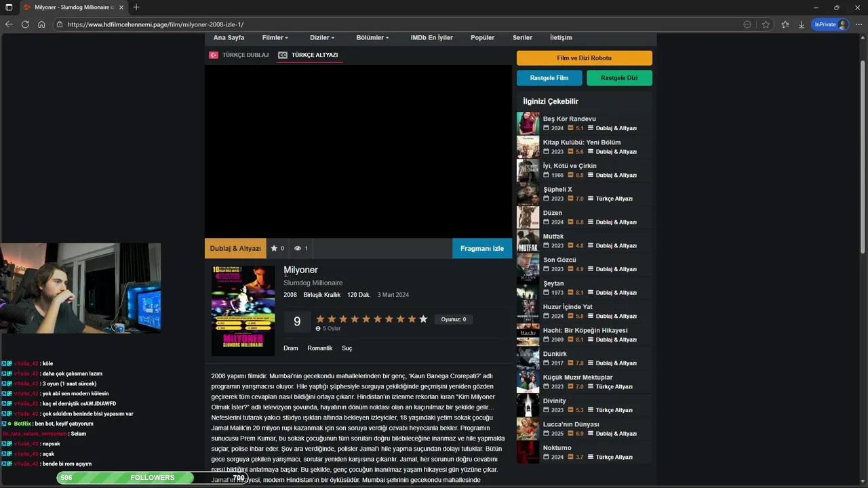Add page to favorites with star icon
The width and height of the screenshot is (868, 488).
[x=766, y=24]
